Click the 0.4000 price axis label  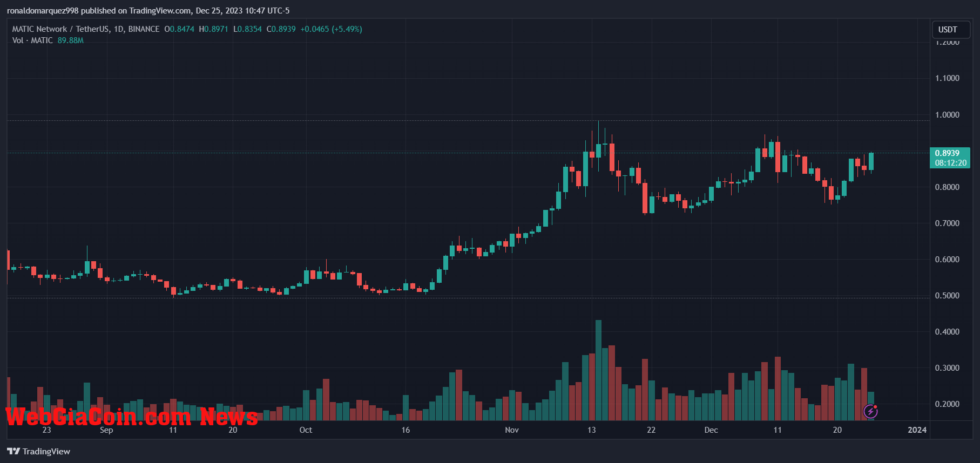point(947,332)
